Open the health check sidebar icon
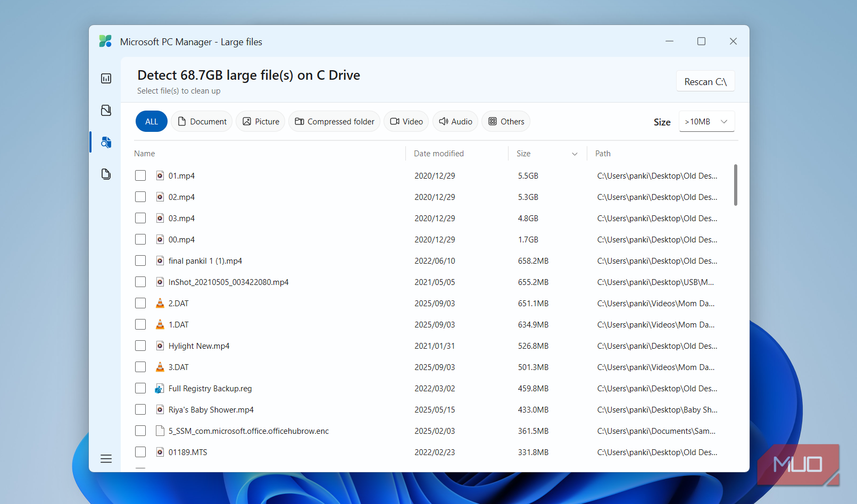This screenshot has width=857, height=504. [x=106, y=79]
